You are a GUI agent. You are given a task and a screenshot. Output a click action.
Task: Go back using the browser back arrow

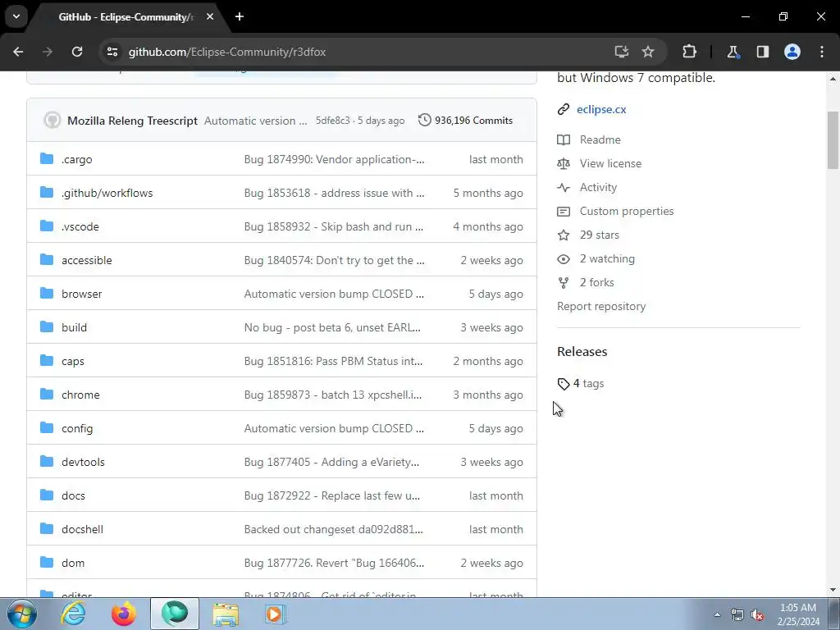point(18,52)
